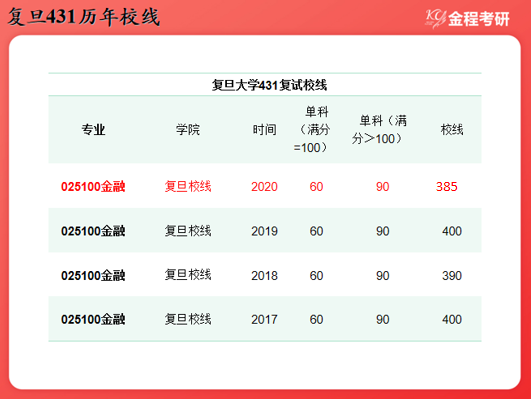
Task: Select the table heading 复旦大学431复试校线
Action: click(x=269, y=85)
